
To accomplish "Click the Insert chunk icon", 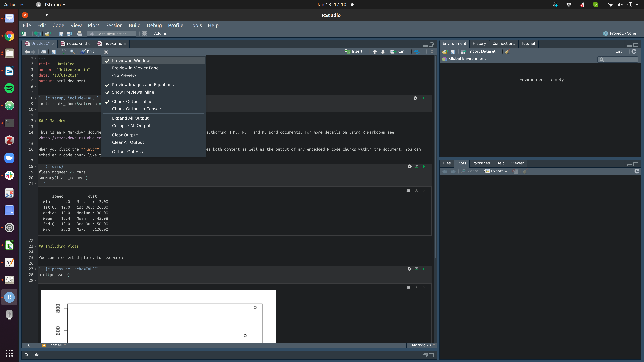I will (347, 51).
